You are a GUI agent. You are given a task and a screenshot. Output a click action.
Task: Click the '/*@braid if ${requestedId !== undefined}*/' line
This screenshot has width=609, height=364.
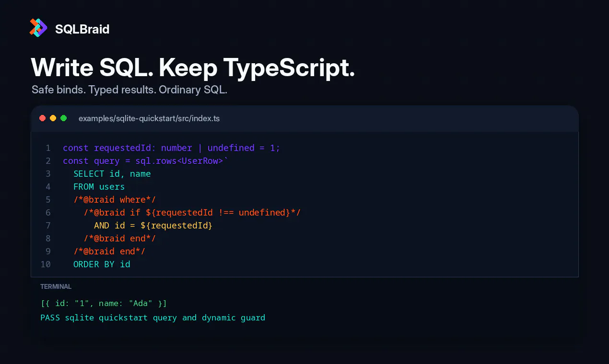[x=192, y=213]
